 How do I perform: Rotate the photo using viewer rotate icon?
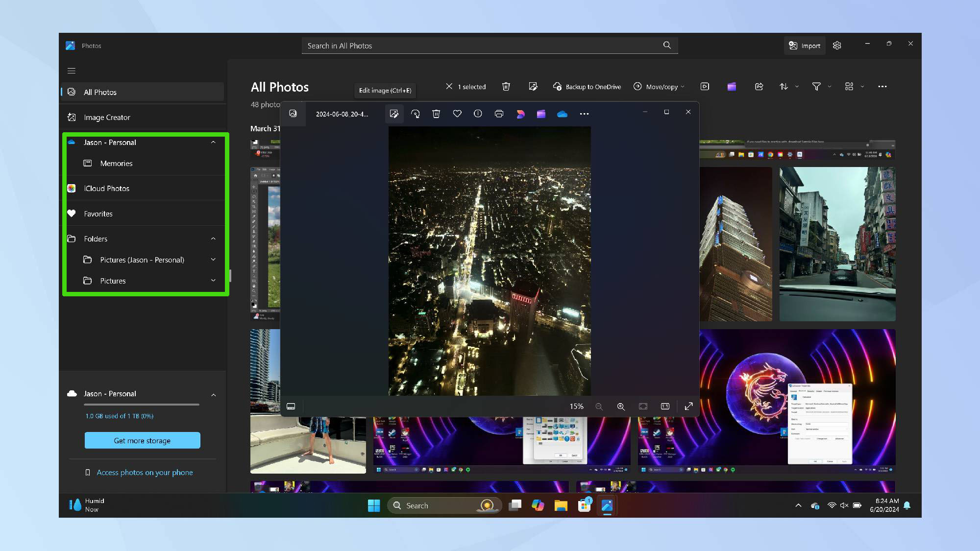[x=415, y=114]
